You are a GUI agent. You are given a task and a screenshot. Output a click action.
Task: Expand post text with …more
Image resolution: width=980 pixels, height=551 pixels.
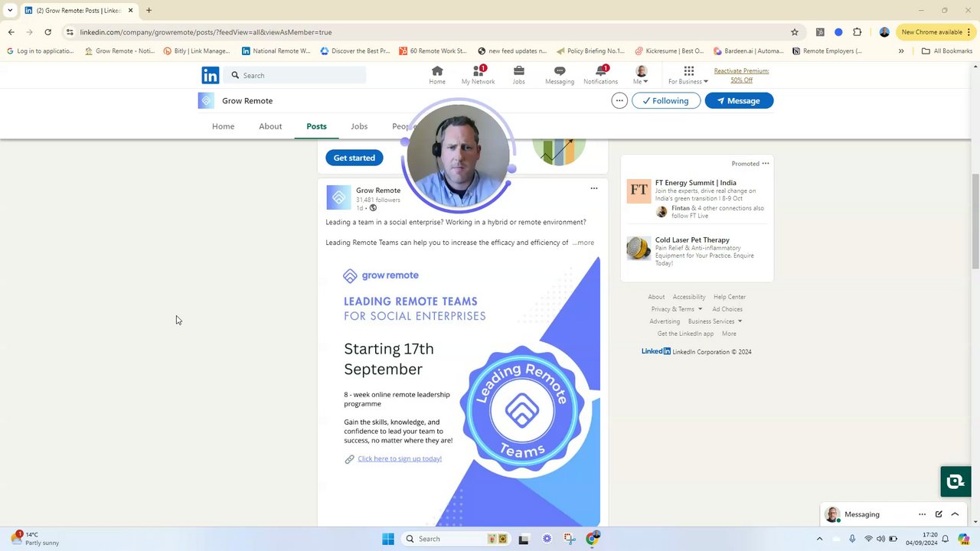(583, 243)
